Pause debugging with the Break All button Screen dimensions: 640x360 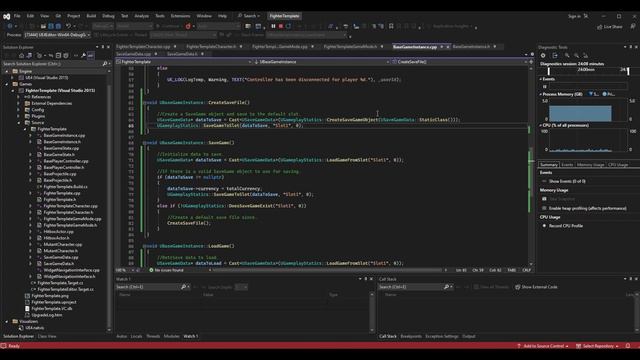coord(273,26)
